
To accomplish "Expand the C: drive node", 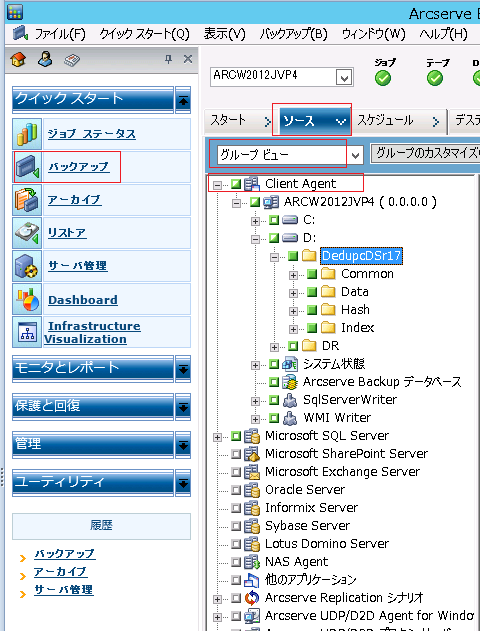I will [x=255, y=221].
